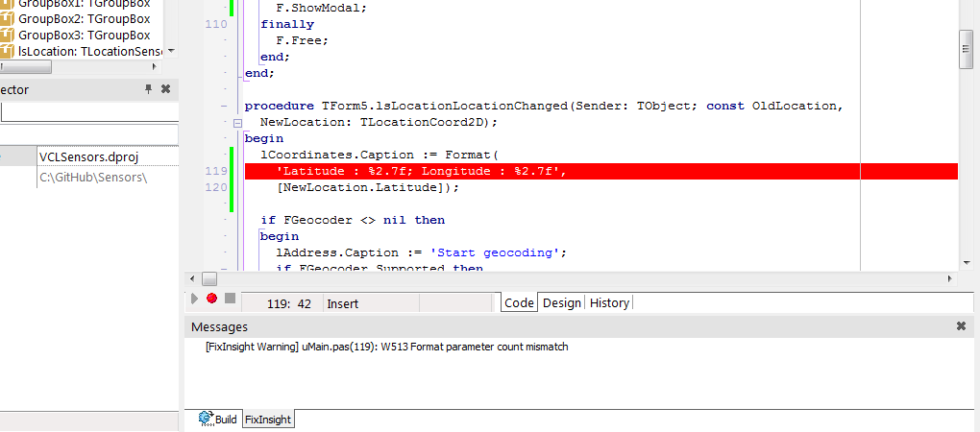Image resolution: width=980 pixels, height=432 pixels.
Task: Switch to the Code tab
Action: coord(519,303)
